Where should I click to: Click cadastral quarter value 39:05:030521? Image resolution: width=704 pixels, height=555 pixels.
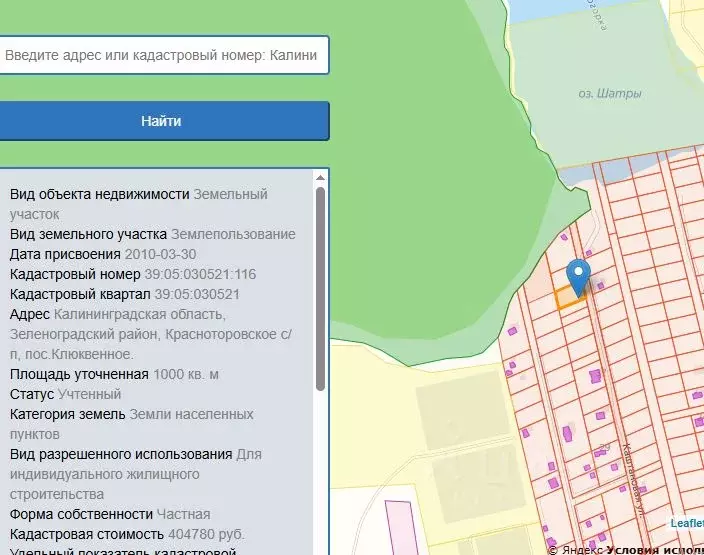(197, 295)
